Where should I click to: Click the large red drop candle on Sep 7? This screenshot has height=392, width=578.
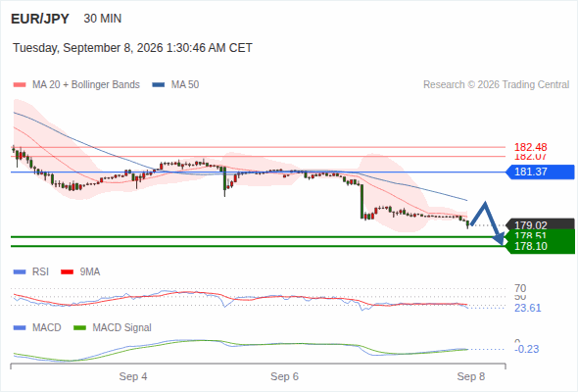361,201
